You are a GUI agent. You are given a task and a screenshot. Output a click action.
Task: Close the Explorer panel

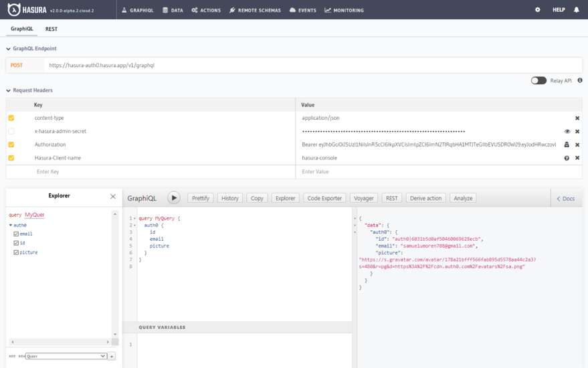(x=113, y=196)
